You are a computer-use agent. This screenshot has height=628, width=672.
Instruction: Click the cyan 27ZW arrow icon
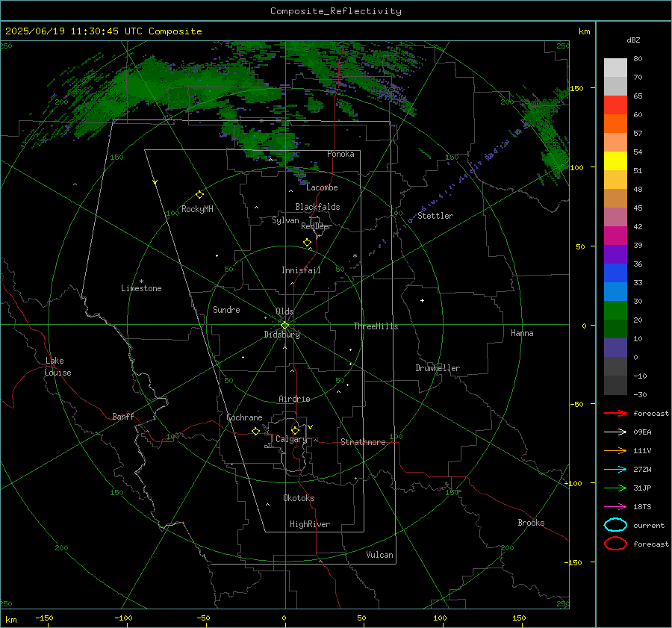[x=615, y=470]
